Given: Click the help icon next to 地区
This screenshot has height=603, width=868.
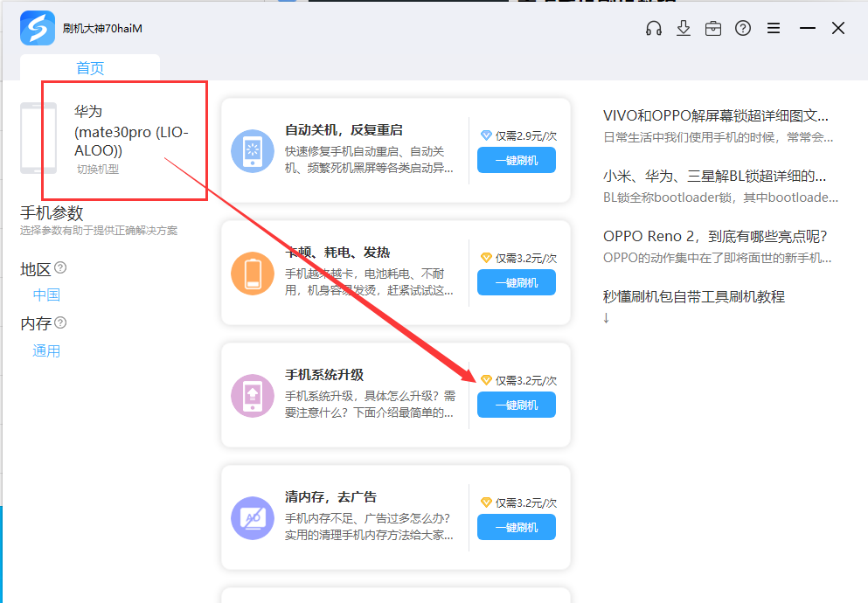Looking at the screenshot, I should 60,267.
